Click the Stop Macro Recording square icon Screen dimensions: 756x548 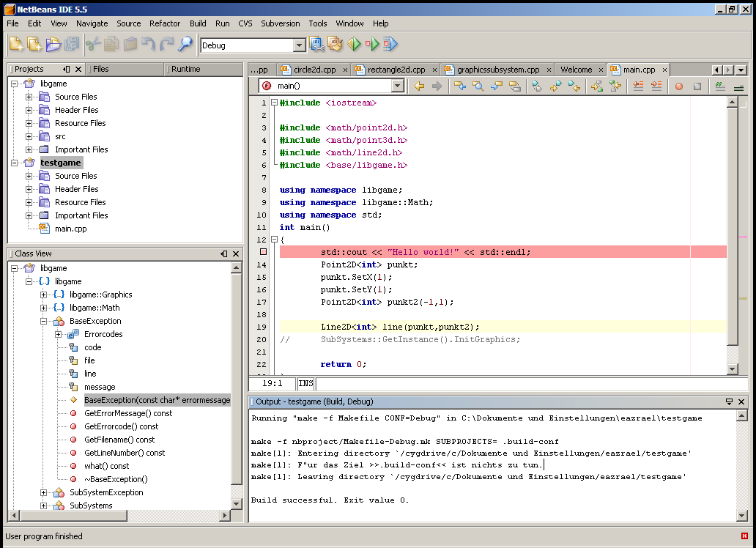click(697, 86)
